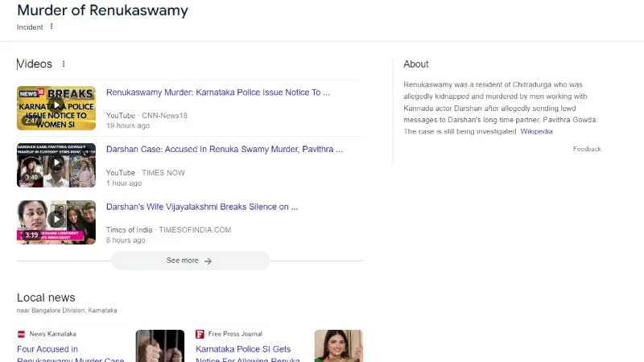Open the 'Renukaswamy Murder: Karnataka Police Issue Notice' link
This screenshot has height=362, width=644.
217,93
